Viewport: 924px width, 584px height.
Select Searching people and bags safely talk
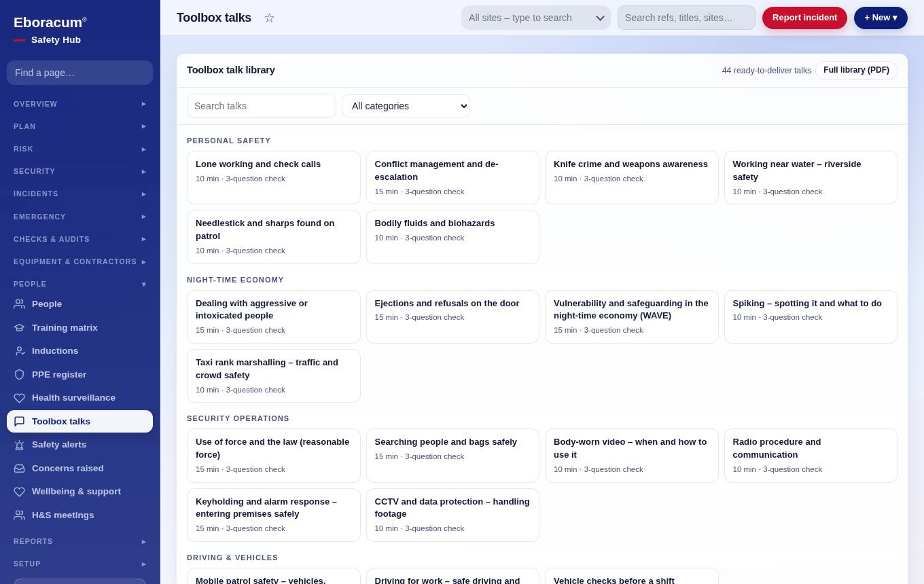pyautogui.click(x=452, y=456)
